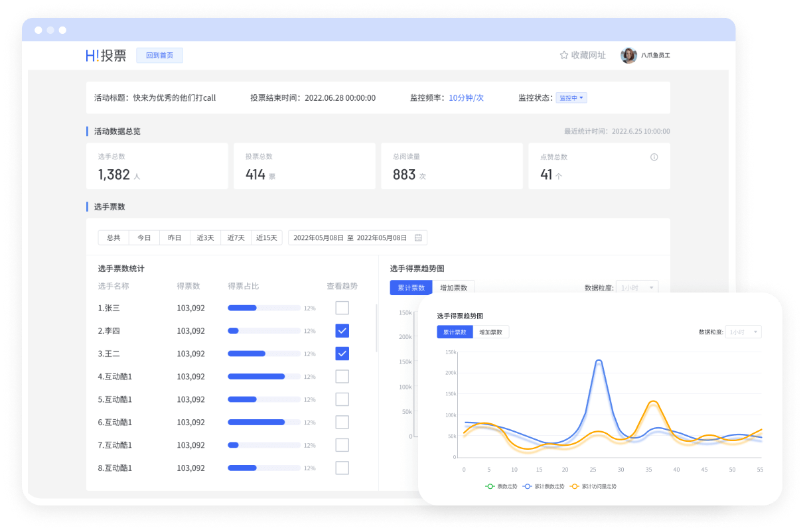Screen dimensions: 805x532
Task: Click 快来为优秀的他们打call activity title
Action: (175, 98)
